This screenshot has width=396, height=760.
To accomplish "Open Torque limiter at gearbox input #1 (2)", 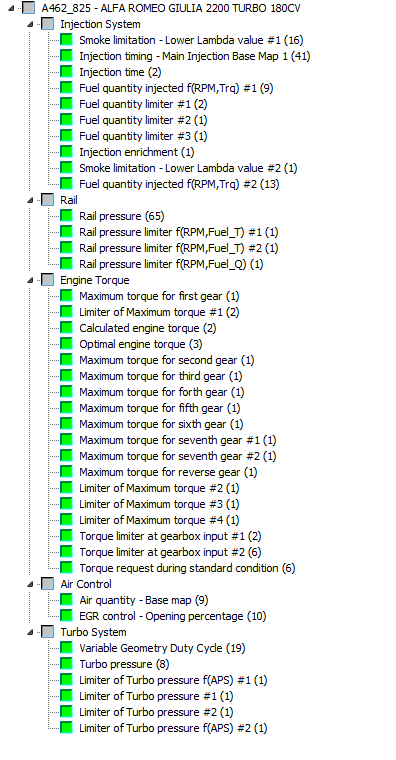I will click(171, 536).
